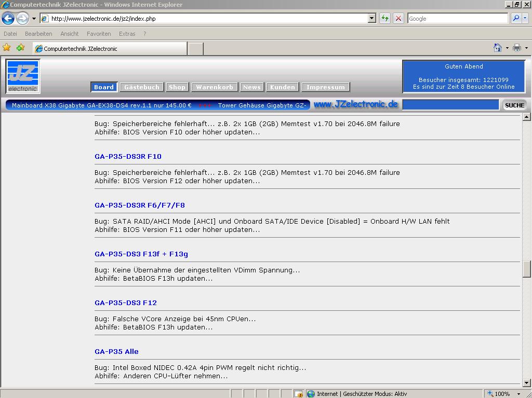Click the text 'Abhilfe: Anderen CPU-Lüfter nehmen...'
This screenshot has width=532, height=398.
point(161,376)
